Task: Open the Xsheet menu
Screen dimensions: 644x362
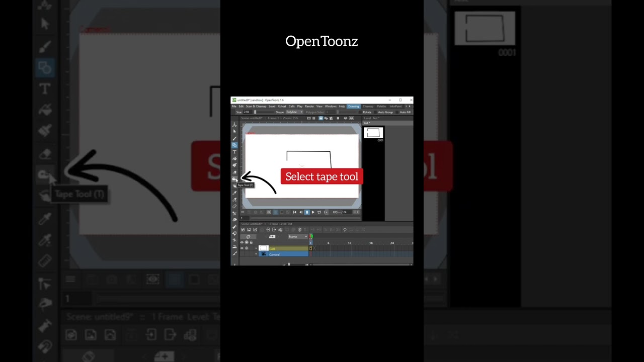Action: (282, 106)
